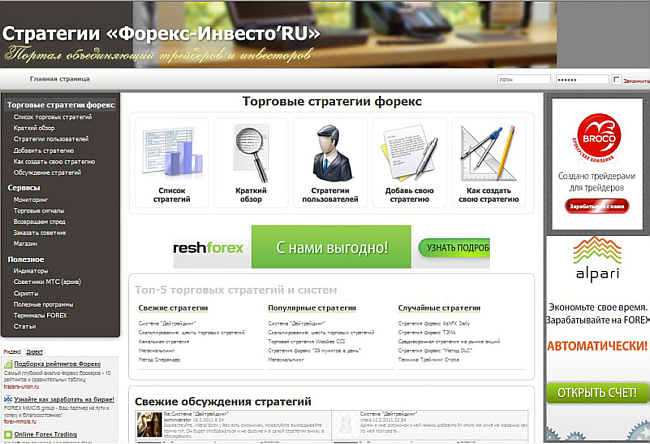Image resolution: width=650 pixels, height=444 pixels.
Task: Open Стратегии пользователей businessman icon
Action: click(x=331, y=153)
